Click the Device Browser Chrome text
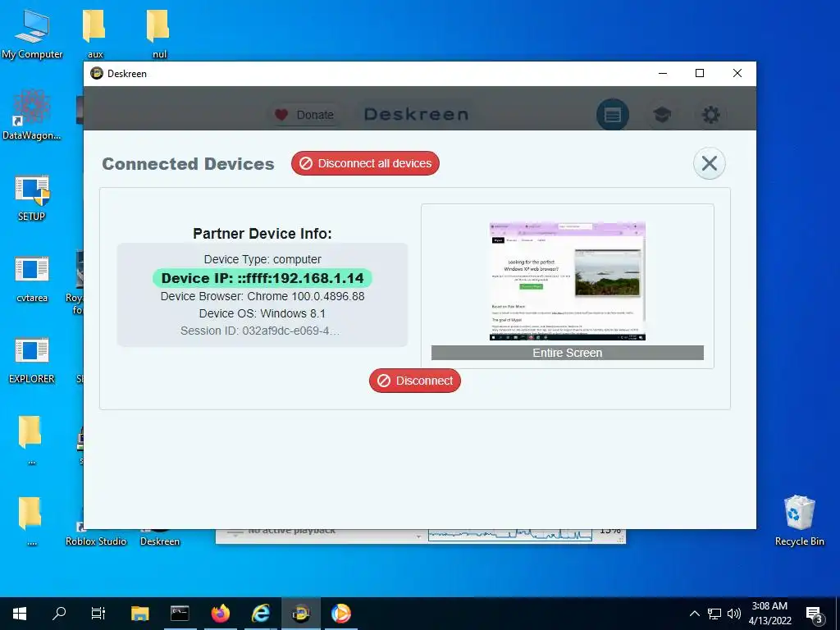The image size is (840, 630). [262, 296]
